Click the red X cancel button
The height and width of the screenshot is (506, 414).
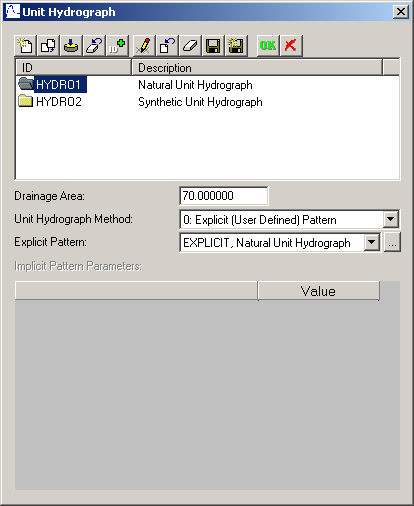291,45
